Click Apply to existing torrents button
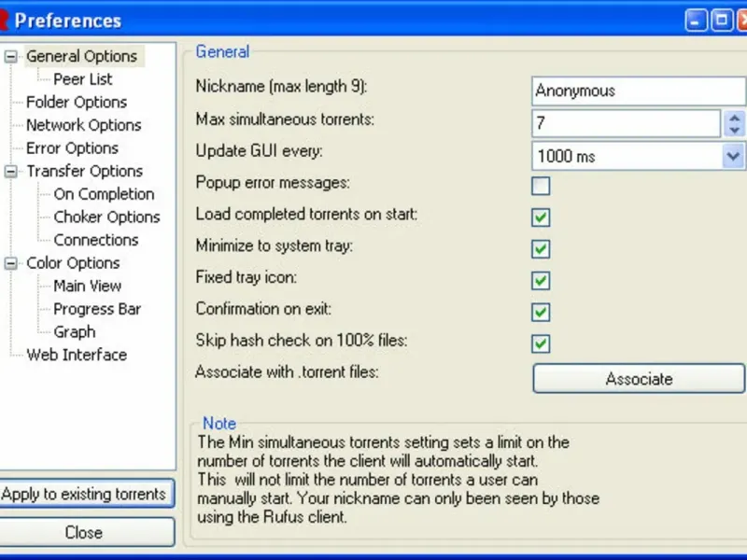This screenshot has width=747, height=560. pyautogui.click(x=87, y=494)
